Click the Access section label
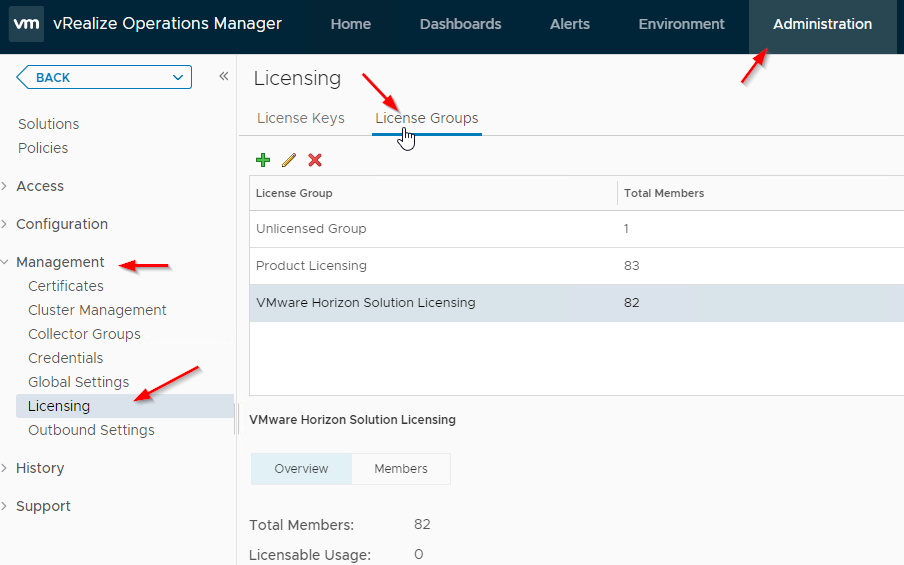The width and height of the screenshot is (904, 565). (x=40, y=186)
